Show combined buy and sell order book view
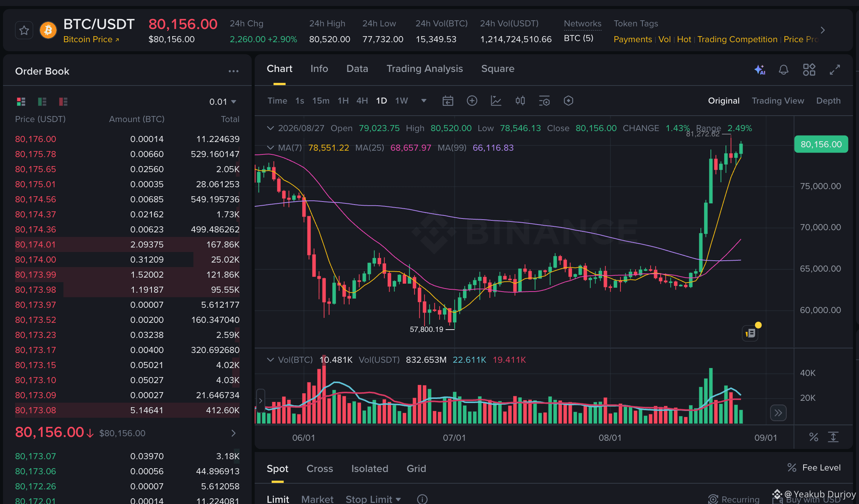Image resolution: width=859 pixels, height=504 pixels. [x=21, y=102]
